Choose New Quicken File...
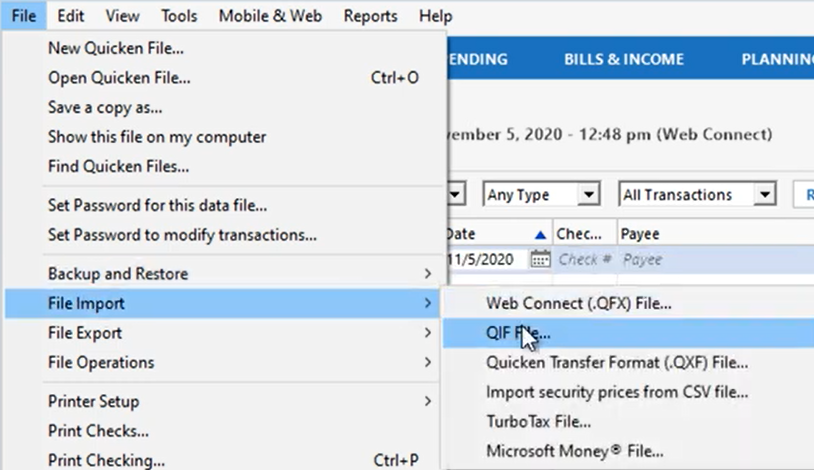 pos(223,48)
